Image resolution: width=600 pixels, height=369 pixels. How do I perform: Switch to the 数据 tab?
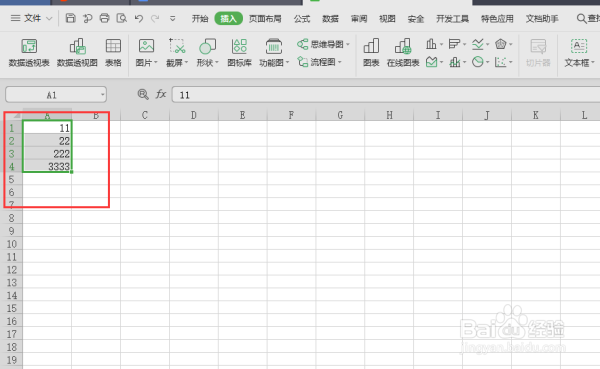pyautogui.click(x=330, y=18)
